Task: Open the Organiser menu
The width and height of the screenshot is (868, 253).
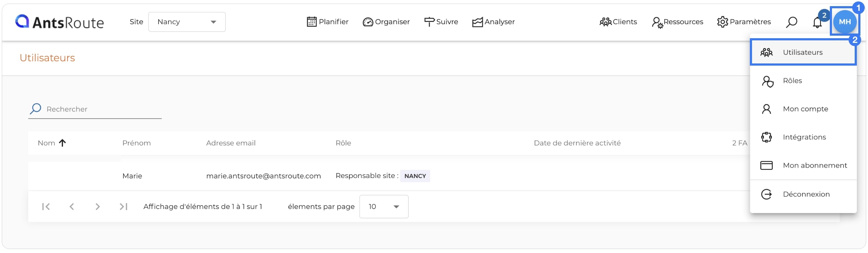Action: 386,22
